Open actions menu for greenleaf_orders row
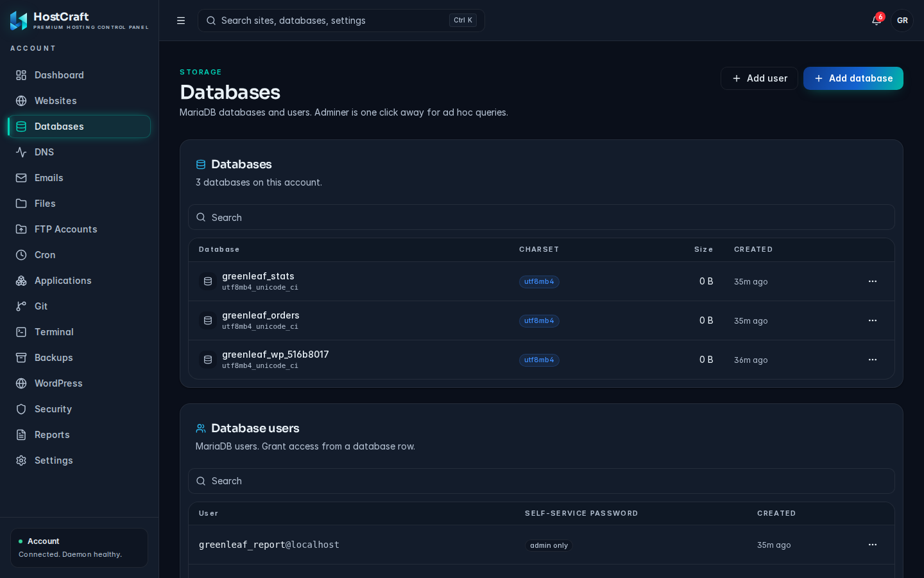Screen dimensions: 924x578 [873, 320]
